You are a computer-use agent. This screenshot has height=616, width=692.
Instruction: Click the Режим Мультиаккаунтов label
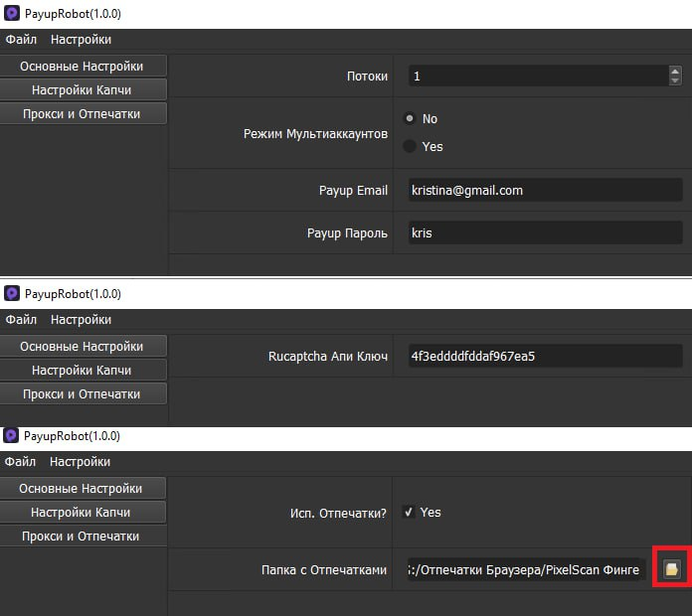(x=315, y=133)
